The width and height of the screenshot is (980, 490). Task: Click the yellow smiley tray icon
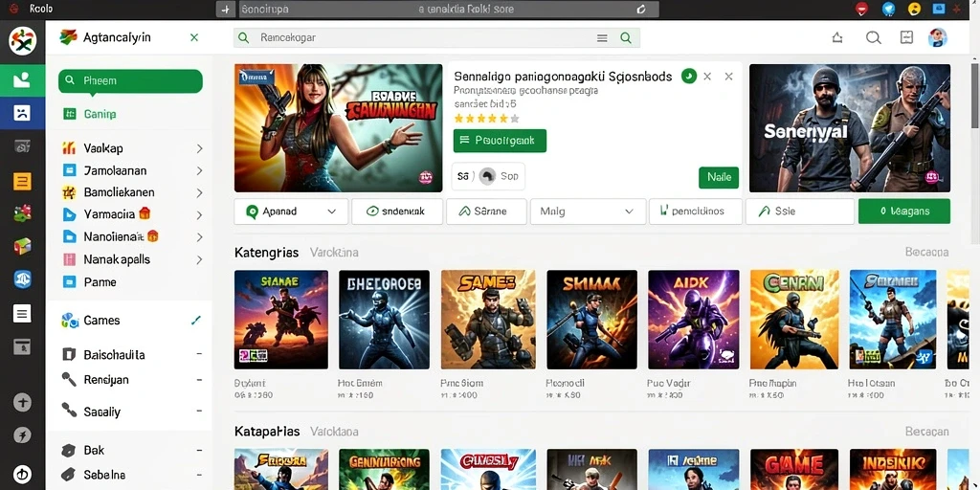[x=914, y=9]
